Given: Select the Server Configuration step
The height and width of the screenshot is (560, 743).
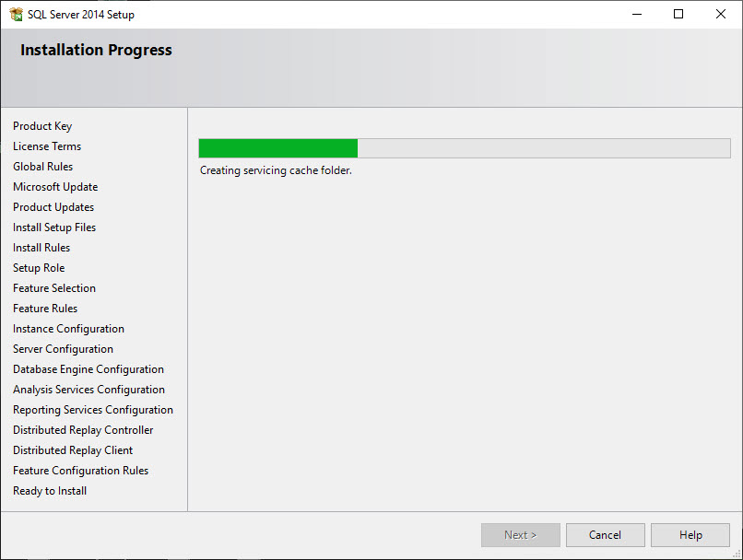Looking at the screenshot, I should 63,349.
